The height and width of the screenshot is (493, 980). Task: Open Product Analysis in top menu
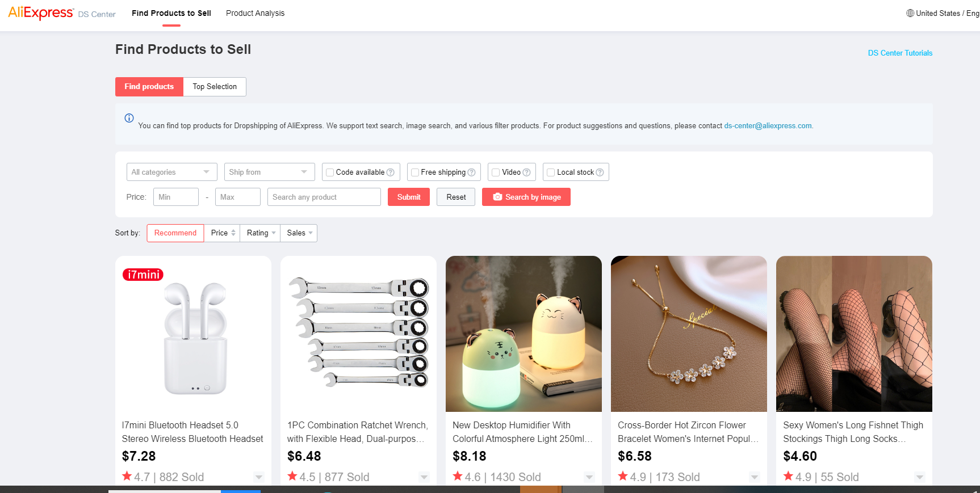pyautogui.click(x=255, y=13)
